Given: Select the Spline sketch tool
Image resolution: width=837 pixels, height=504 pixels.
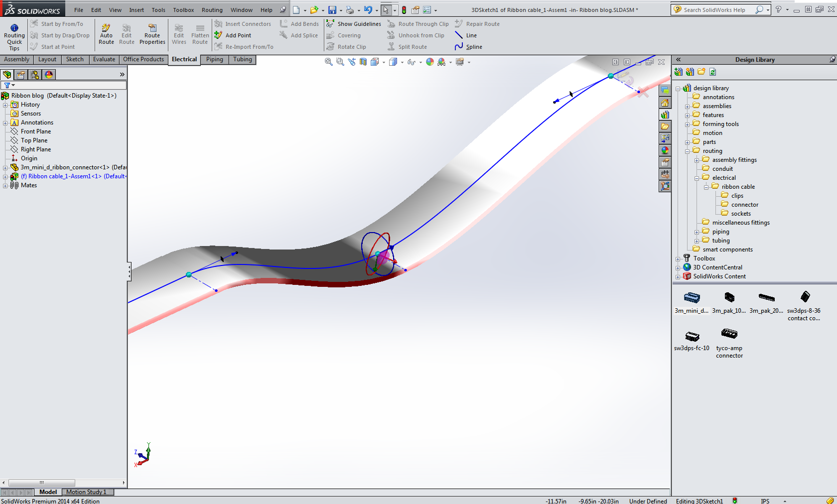Looking at the screenshot, I should click(x=468, y=47).
